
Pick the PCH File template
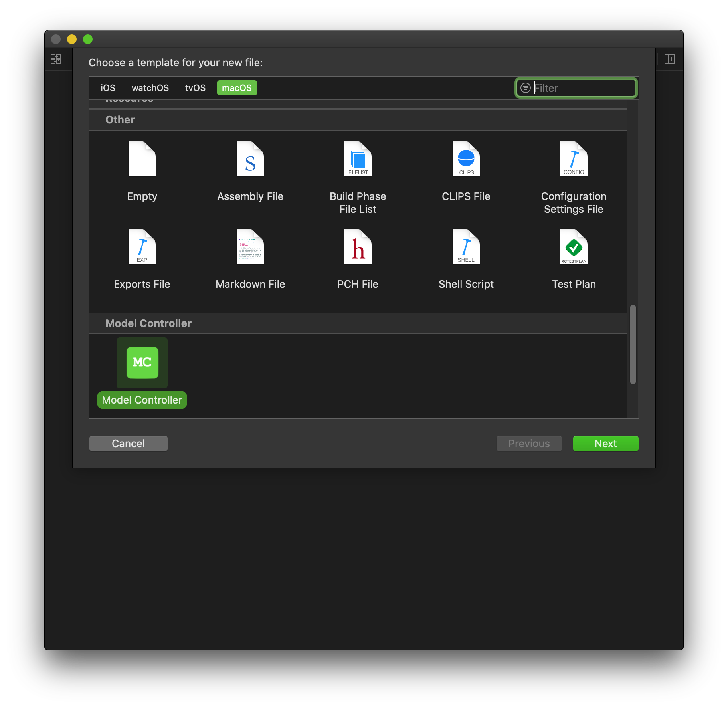point(358,247)
